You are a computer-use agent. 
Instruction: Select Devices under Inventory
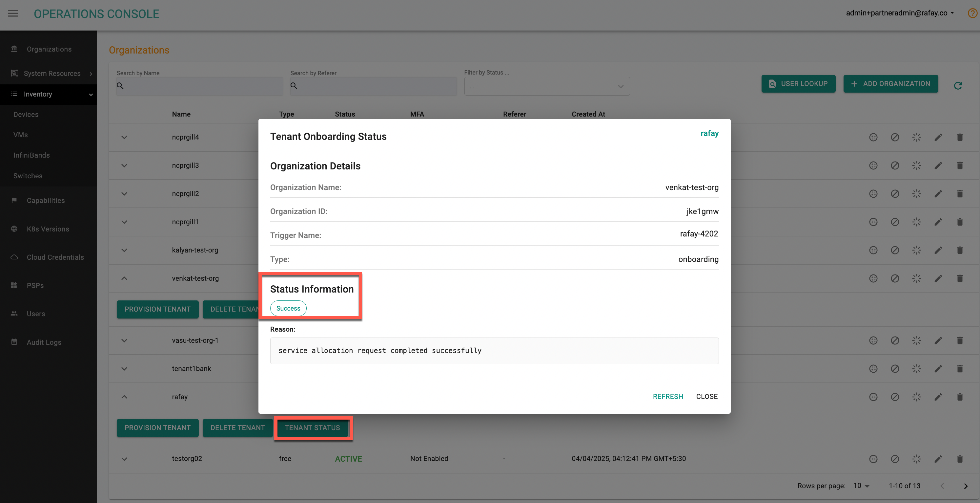click(x=26, y=114)
